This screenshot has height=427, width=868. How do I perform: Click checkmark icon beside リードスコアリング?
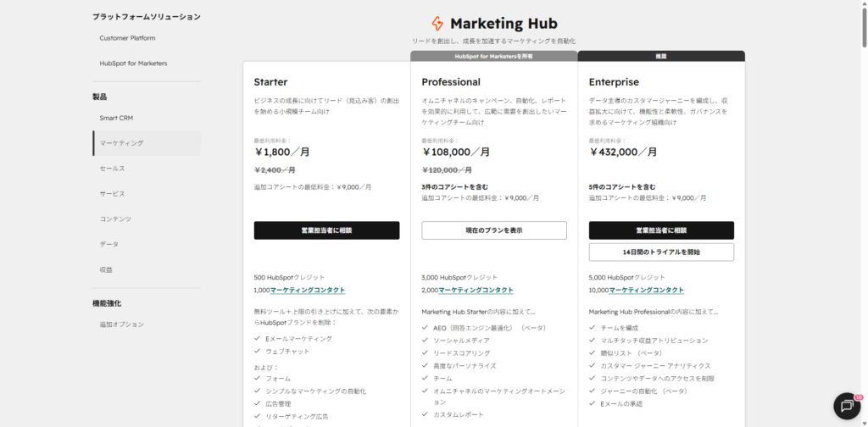click(426, 353)
